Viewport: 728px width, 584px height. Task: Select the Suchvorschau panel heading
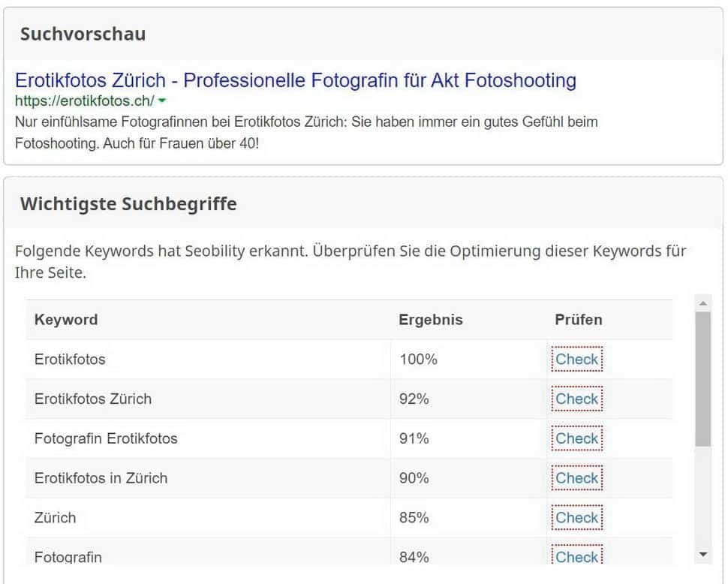pyautogui.click(x=83, y=34)
